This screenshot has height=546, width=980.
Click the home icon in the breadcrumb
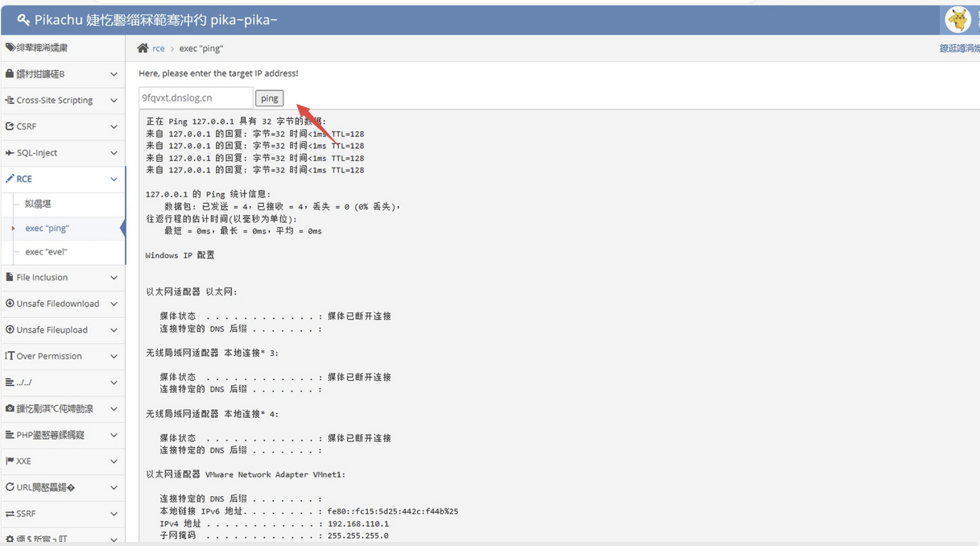(143, 48)
